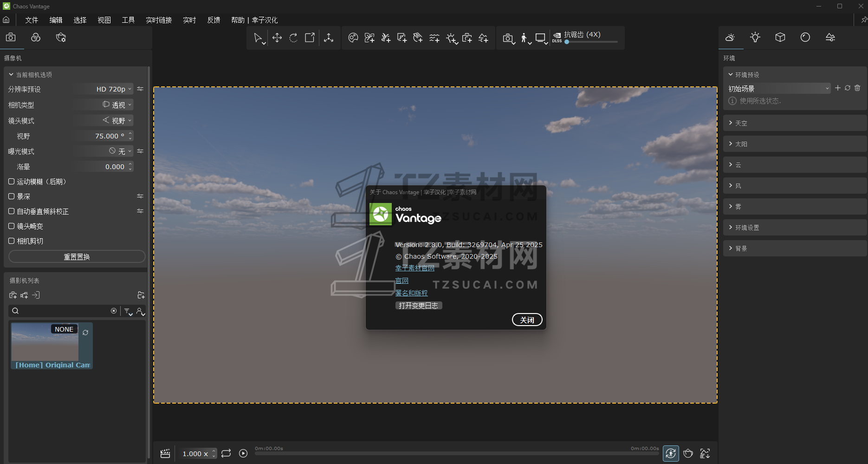Activate the move tool

277,38
